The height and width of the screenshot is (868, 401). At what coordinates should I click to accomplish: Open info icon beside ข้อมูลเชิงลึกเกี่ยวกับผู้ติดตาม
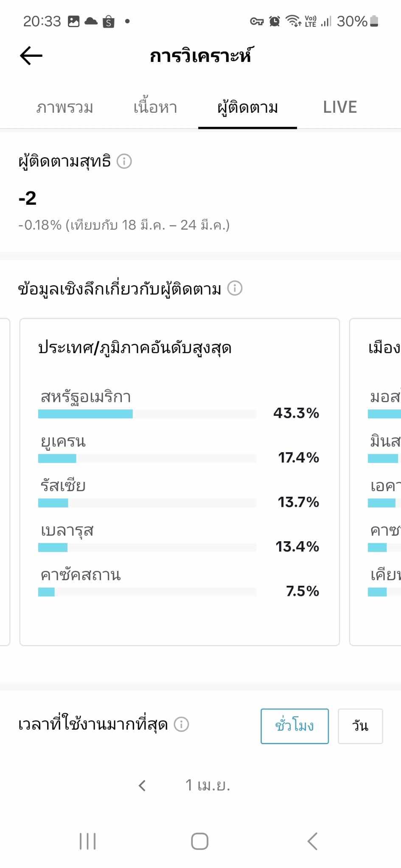(x=235, y=288)
